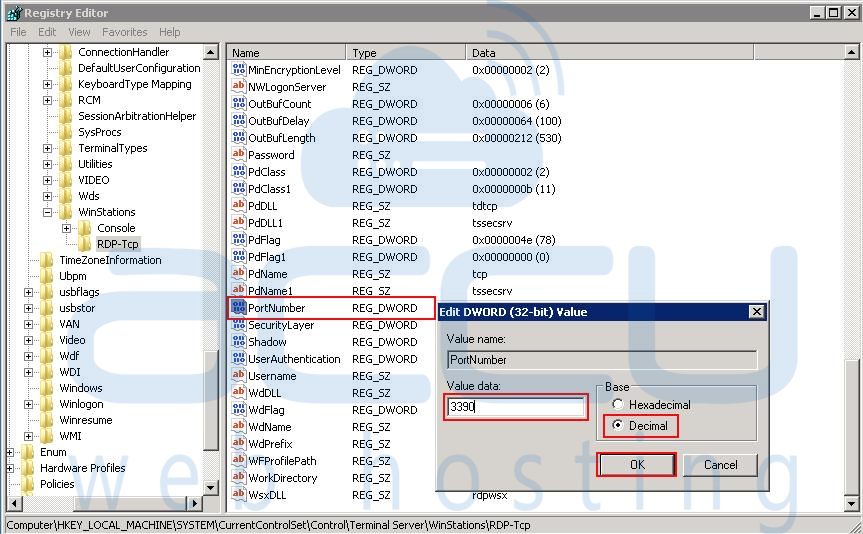This screenshot has height=534, width=863.
Task: Expand the usbflags key
Action: [29, 292]
